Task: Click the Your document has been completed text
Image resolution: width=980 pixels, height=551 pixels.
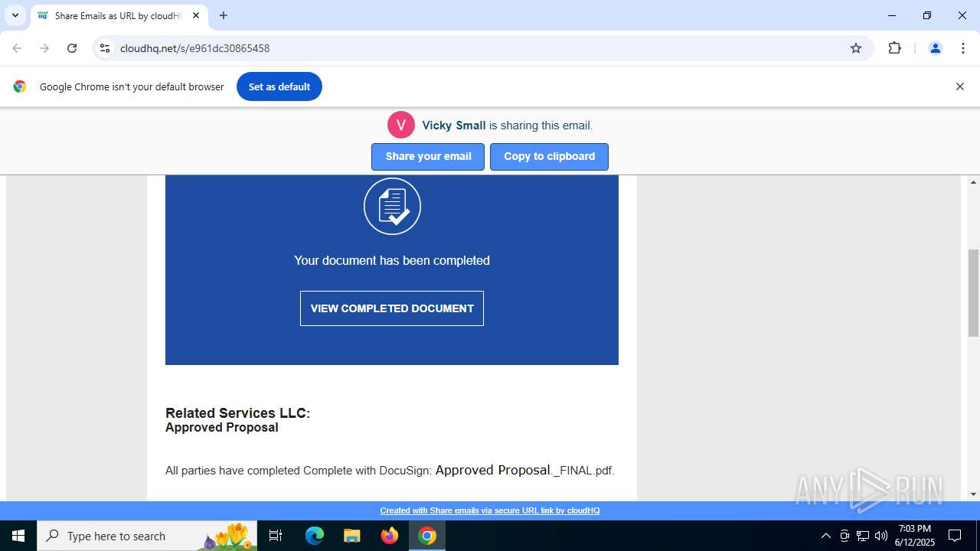Action: click(x=392, y=260)
